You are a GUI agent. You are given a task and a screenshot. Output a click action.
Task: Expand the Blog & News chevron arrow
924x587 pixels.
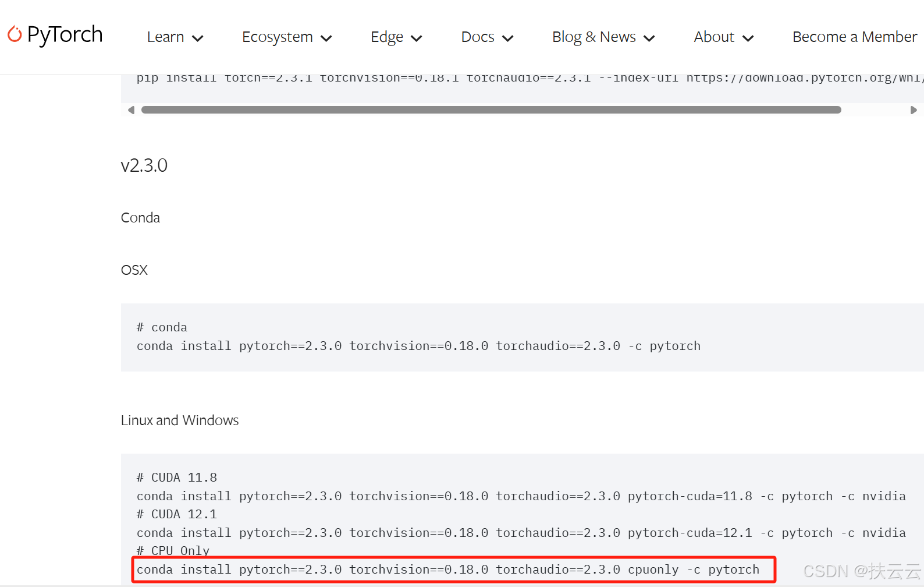click(x=649, y=38)
